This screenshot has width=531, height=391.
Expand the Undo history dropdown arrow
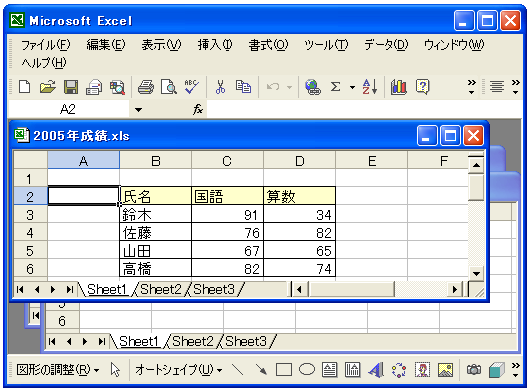(290, 87)
